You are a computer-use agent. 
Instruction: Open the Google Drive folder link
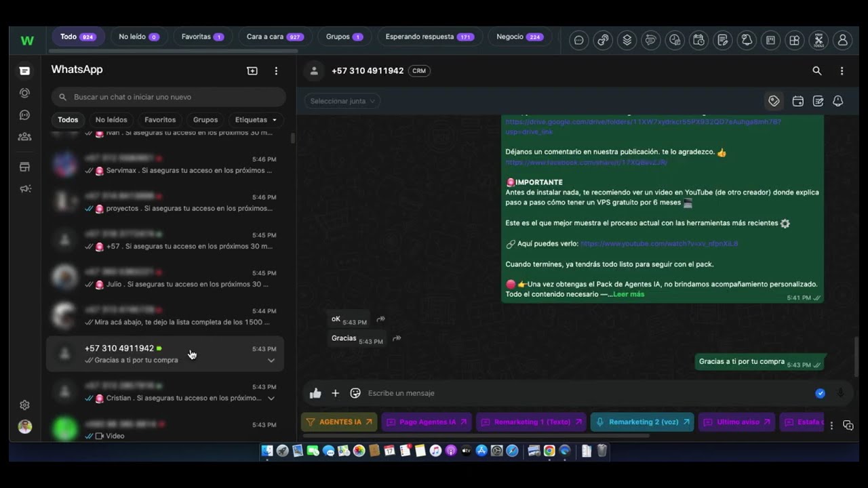coord(643,127)
